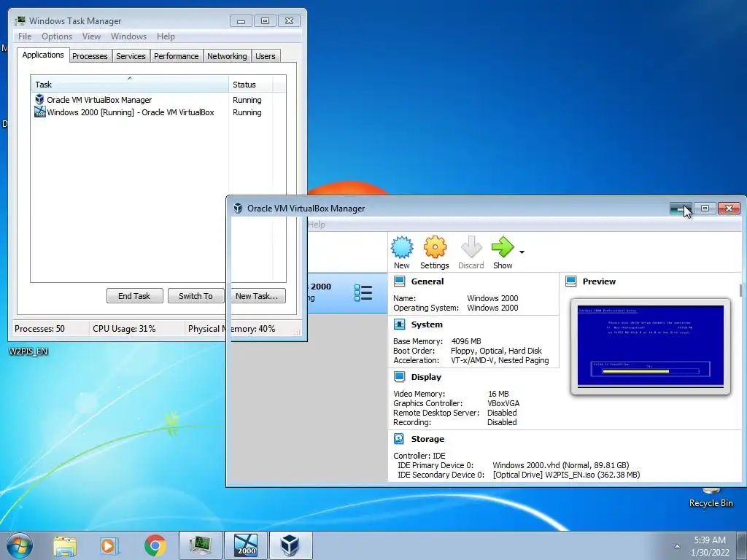The width and height of the screenshot is (747, 560).
Task: Click the Recycle Bin desktop icon
Action: [x=711, y=497]
